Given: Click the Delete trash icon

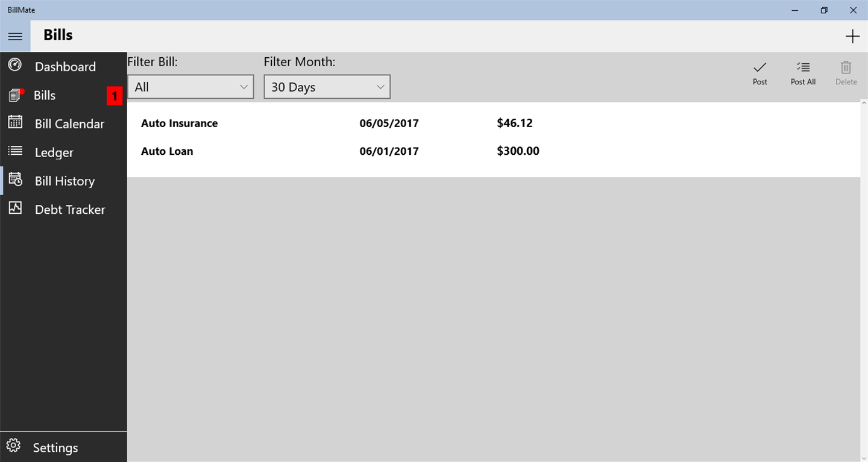Looking at the screenshot, I should [846, 67].
